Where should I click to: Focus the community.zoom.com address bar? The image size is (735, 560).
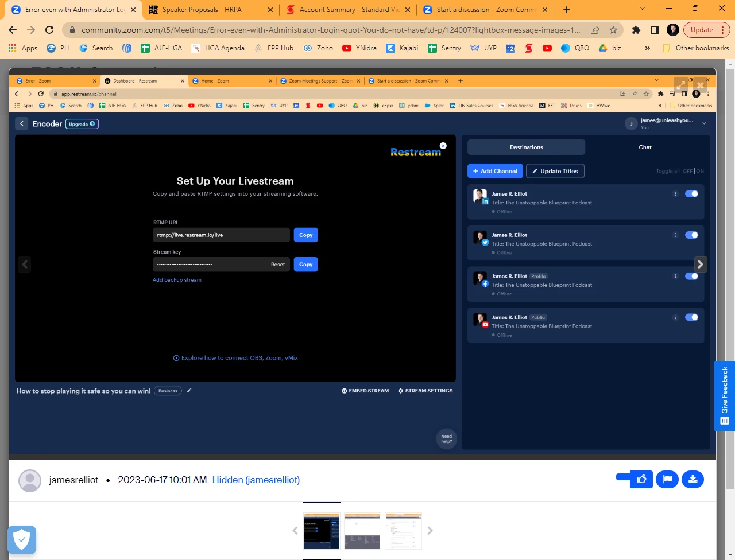pos(330,30)
